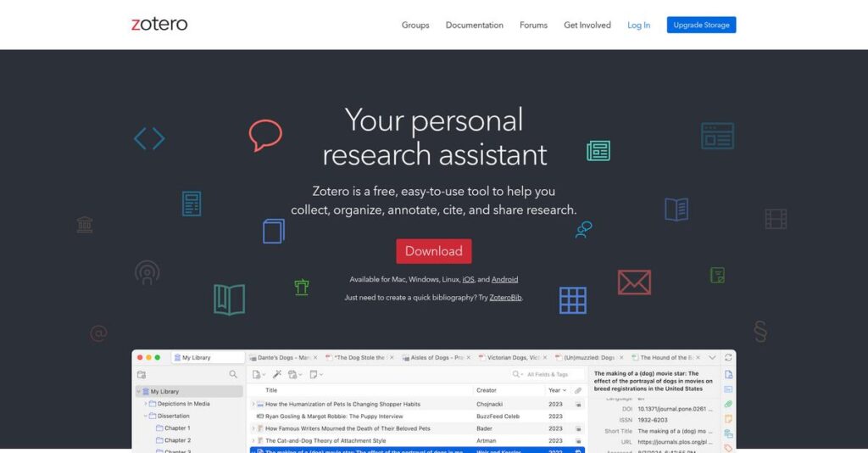Viewport: 868px width, 453px height.
Task: Expand the Cat-and-Dog Theory item row
Action: [253, 441]
